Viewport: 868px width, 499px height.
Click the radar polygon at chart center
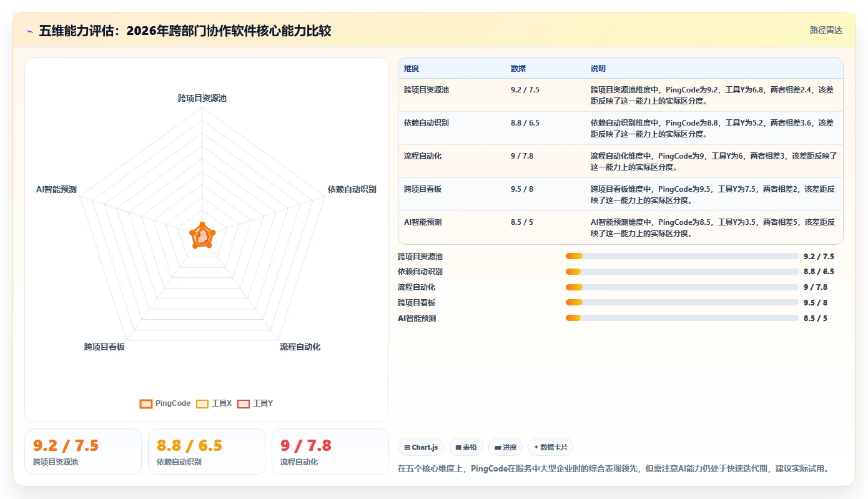tap(202, 236)
